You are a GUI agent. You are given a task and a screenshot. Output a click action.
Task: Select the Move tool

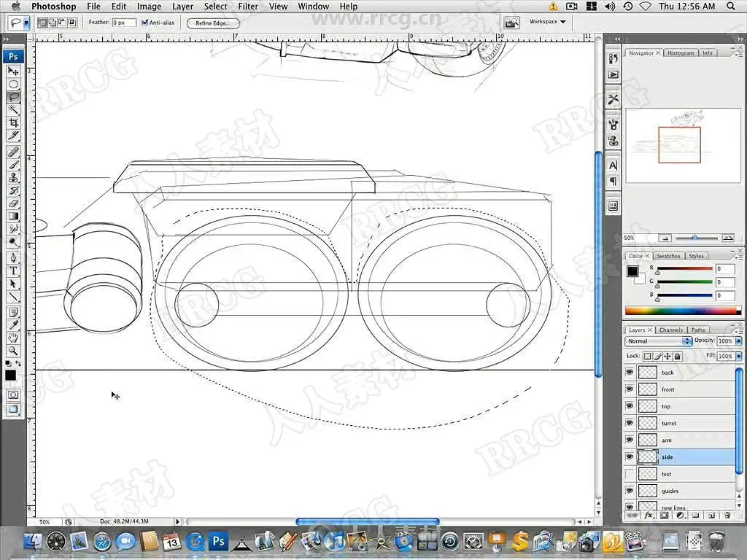click(13, 71)
